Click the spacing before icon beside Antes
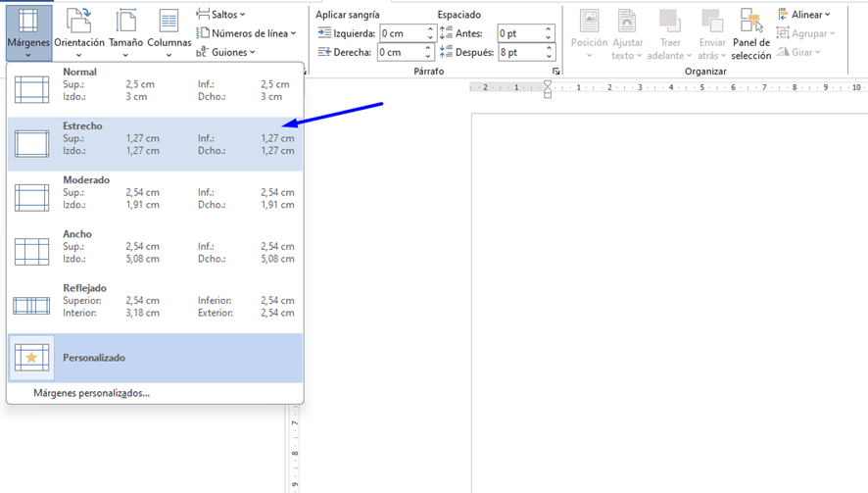This screenshot has height=493, width=868. pos(446,33)
